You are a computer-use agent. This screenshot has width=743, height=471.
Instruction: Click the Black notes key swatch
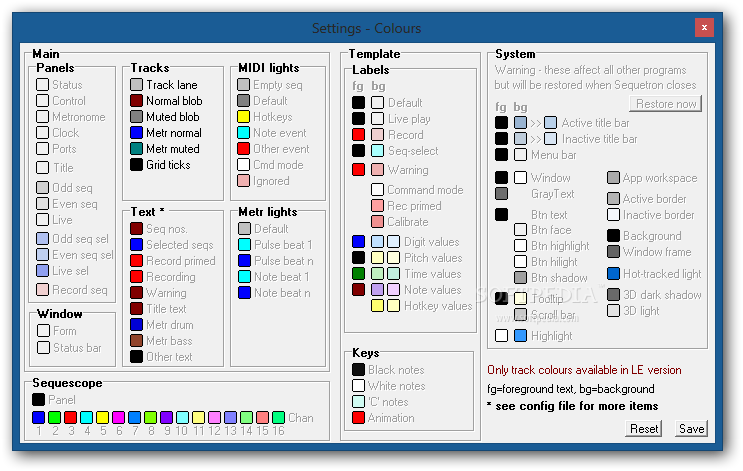(359, 370)
